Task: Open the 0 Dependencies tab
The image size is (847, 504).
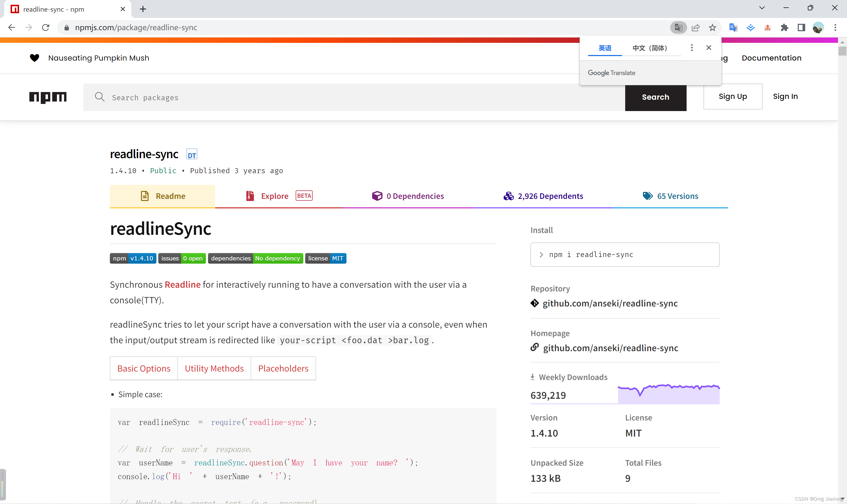Action: click(x=408, y=196)
